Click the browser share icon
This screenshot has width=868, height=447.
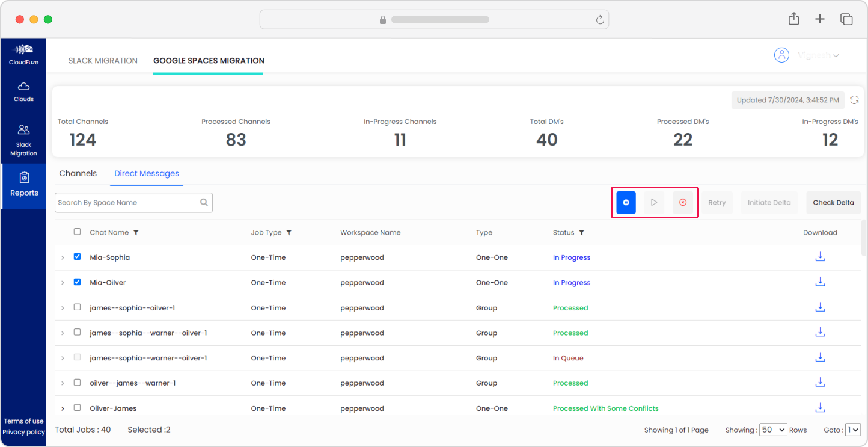pos(794,19)
